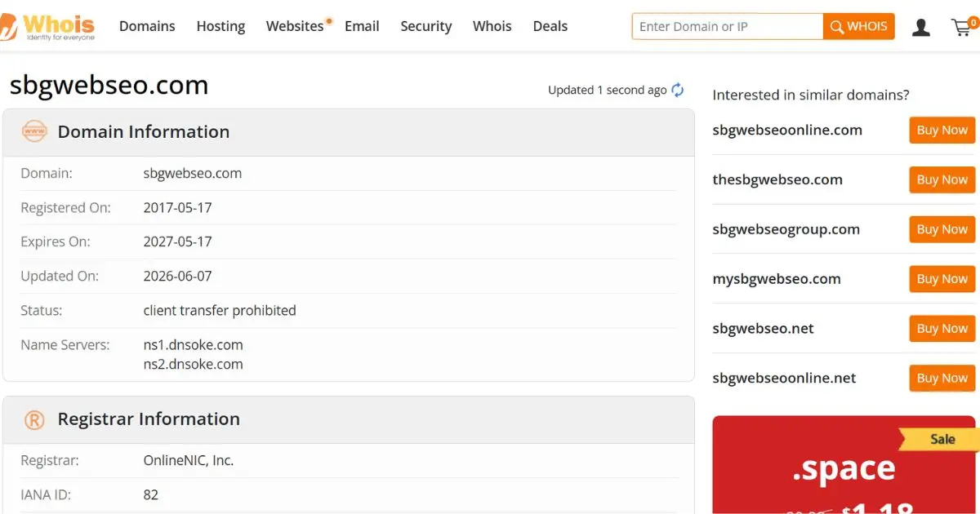This screenshot has height=514, width=980.
Task: Open the .space sale banner
Action: pyautogui.click(x=844, y=465)
